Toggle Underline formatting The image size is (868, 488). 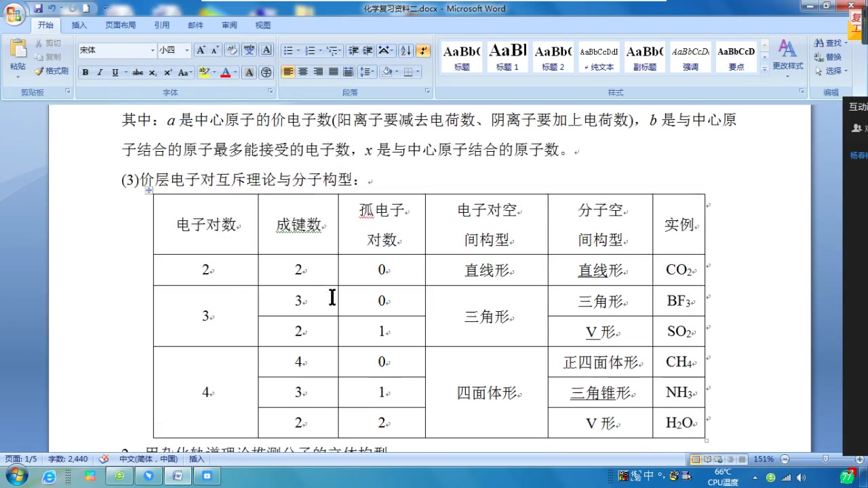tap(115, 73)
